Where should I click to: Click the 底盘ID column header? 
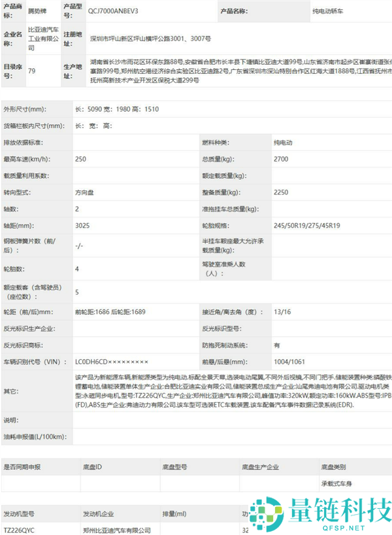[92, 467]
